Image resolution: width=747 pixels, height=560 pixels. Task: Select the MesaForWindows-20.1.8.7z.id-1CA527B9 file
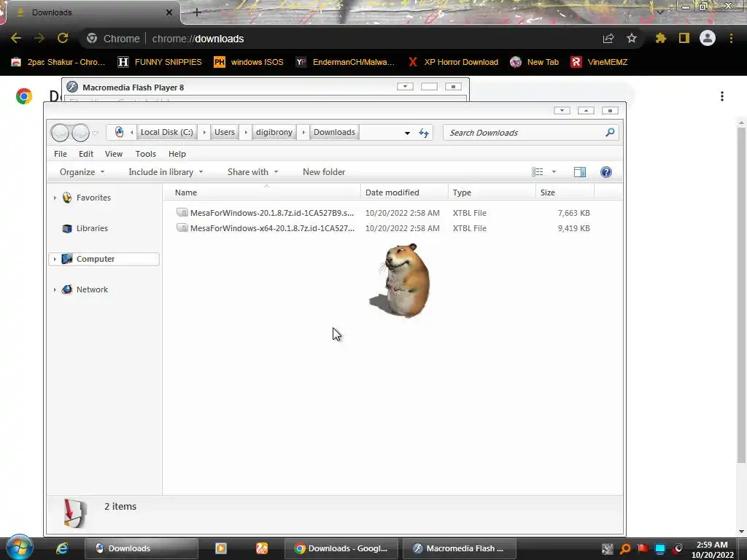click(383, 213)
